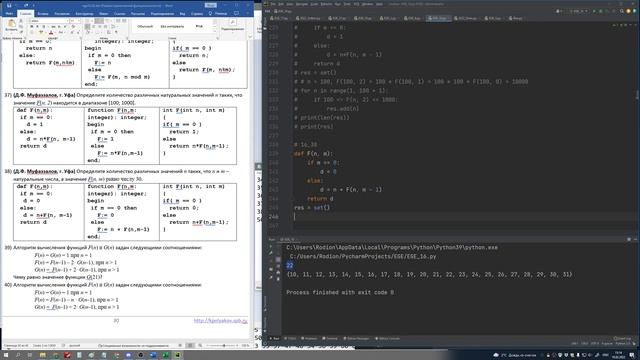
Task: Expand the Word styles gallery
Action: coord(215,31)
